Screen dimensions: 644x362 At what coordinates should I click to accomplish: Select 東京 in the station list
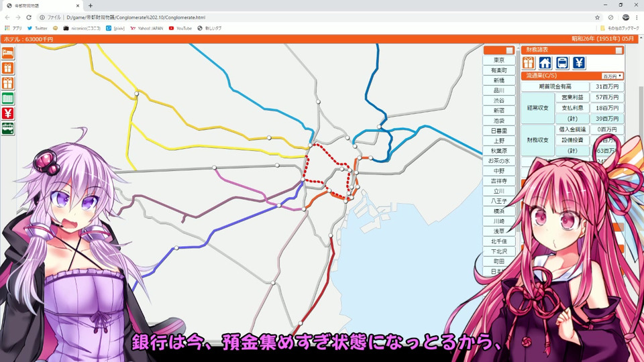tap(499, 60)
